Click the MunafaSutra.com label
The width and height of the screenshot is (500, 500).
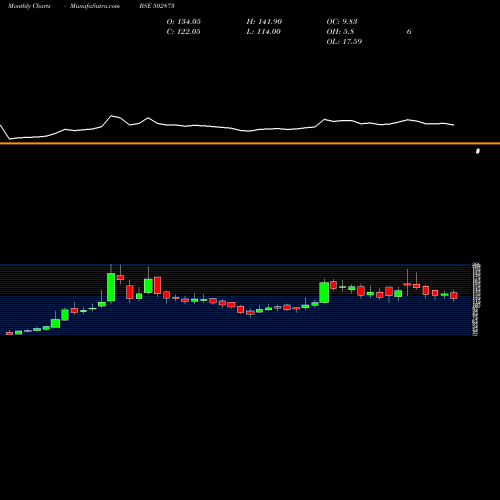(95, 6)
